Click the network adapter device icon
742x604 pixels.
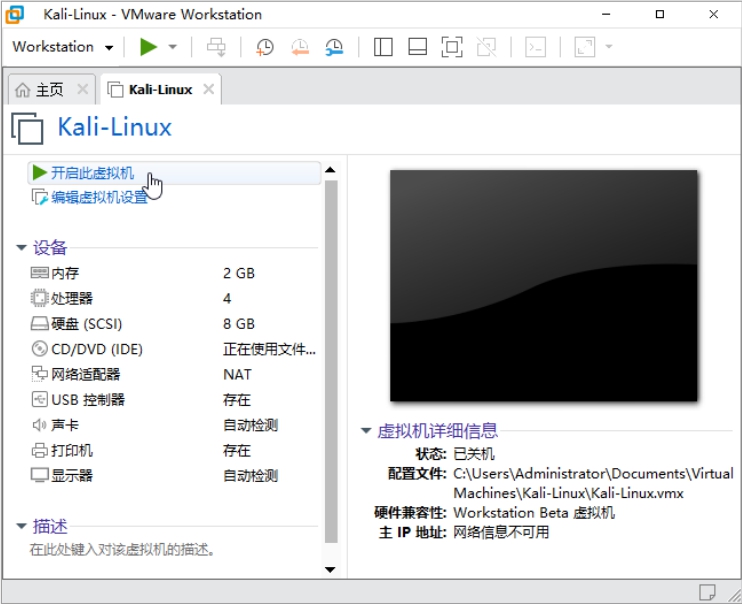(40, 374)
